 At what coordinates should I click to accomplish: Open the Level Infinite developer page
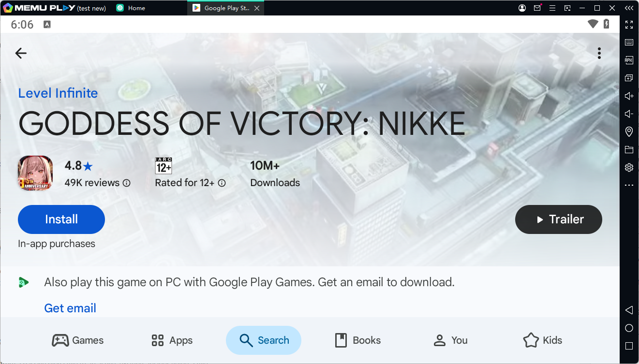pos(58,93)
